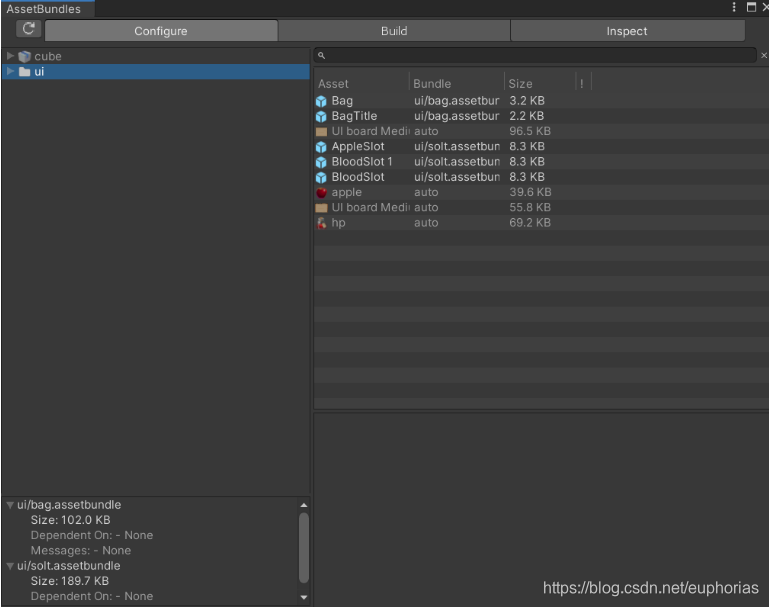769x607 pixels.
Task: Click the second UI board Medium texture icon
Action: point(321,208)
